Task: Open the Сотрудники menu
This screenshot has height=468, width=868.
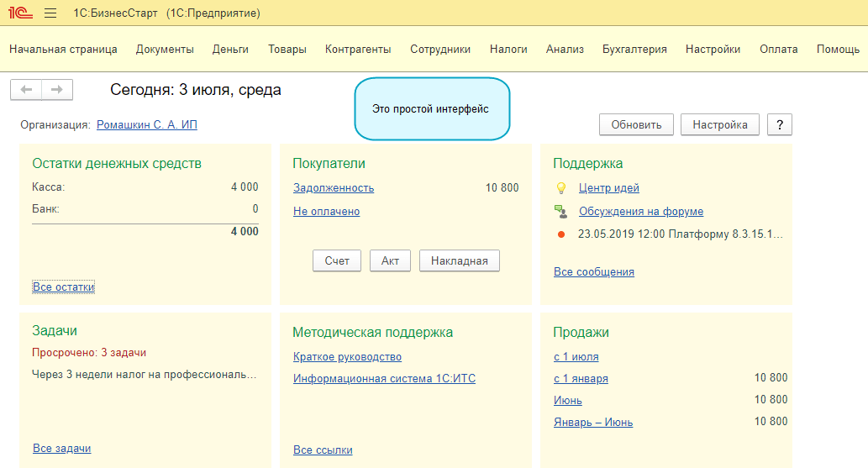Action: (440, 50)
